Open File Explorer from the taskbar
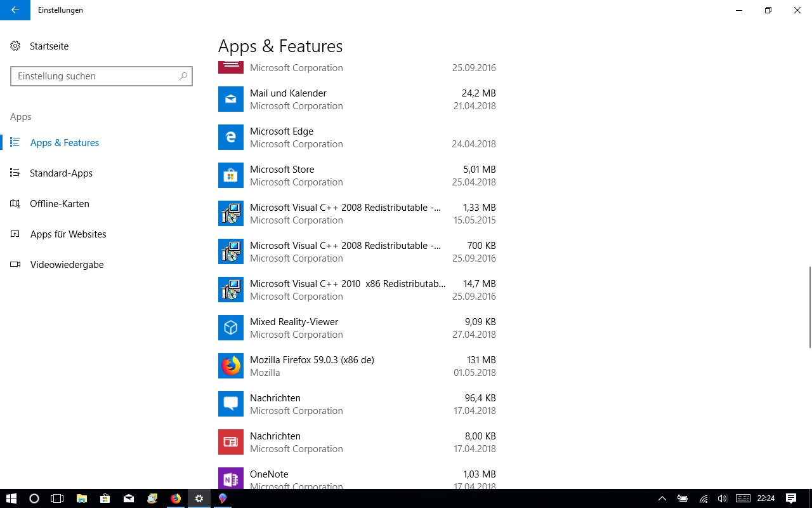The height and width of the screenshot is (508, 812). pyautogui.click(x=82, y=498)
